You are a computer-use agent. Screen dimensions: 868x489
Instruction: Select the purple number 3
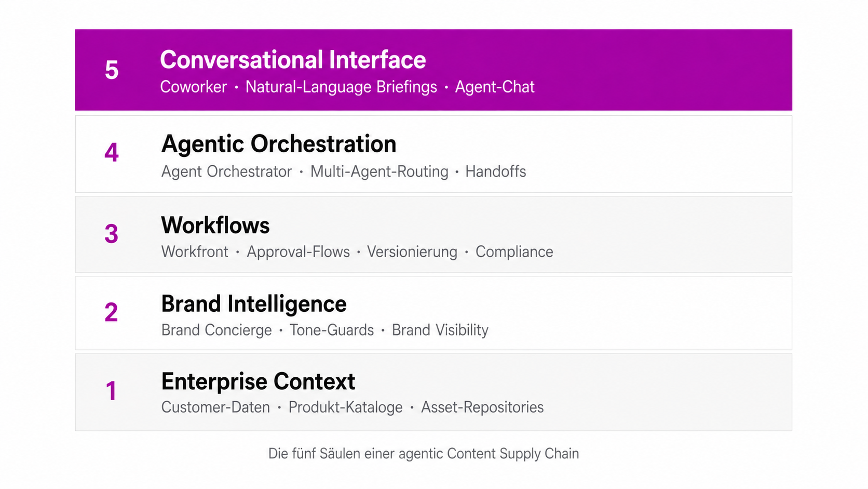(112, 234)
